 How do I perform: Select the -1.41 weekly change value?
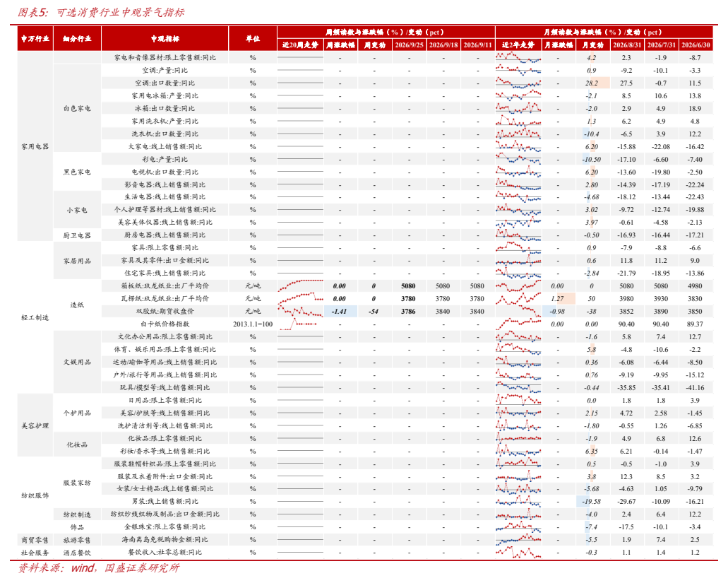point(340,311)
